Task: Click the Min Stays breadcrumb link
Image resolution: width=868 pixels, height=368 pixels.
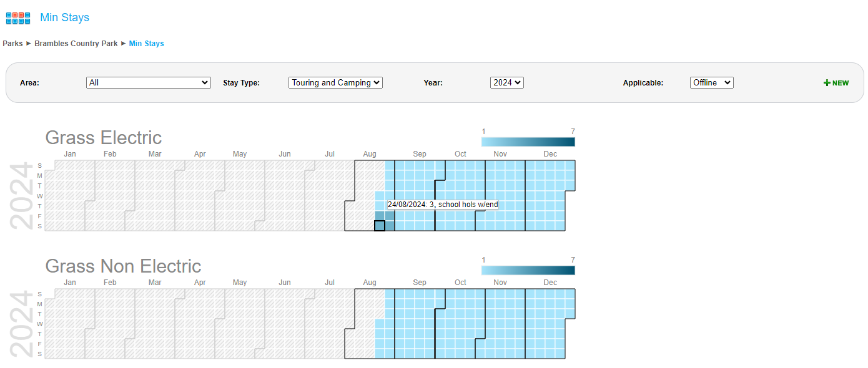Action: pyautogui.click(x=146, y=44)
